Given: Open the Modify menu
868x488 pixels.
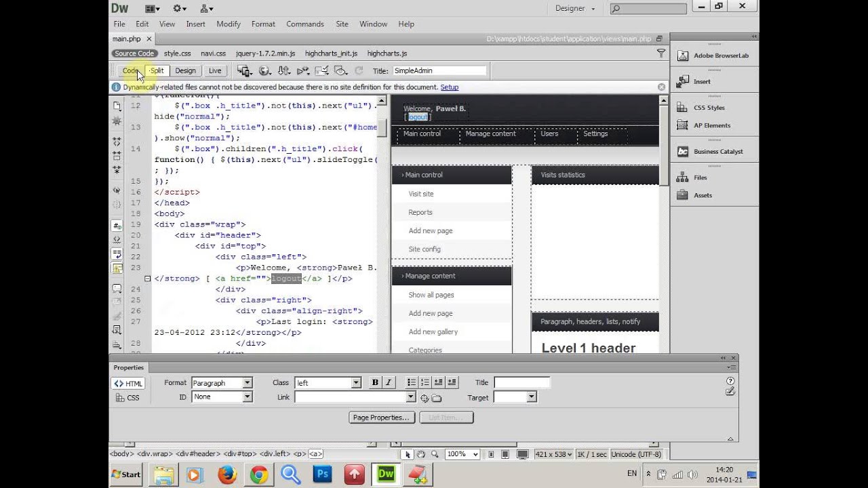Looking at the screenshot, I should (x=229, y=24).
